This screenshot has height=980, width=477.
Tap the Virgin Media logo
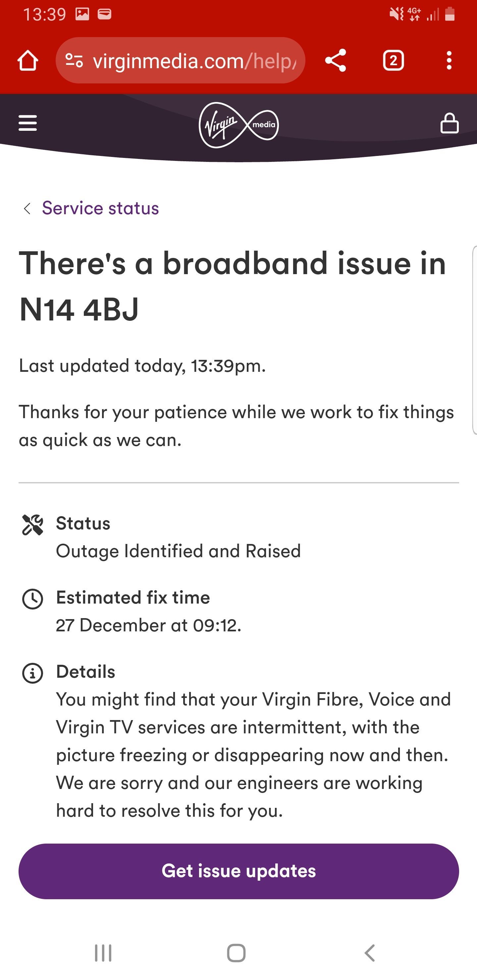coord(239,125)
